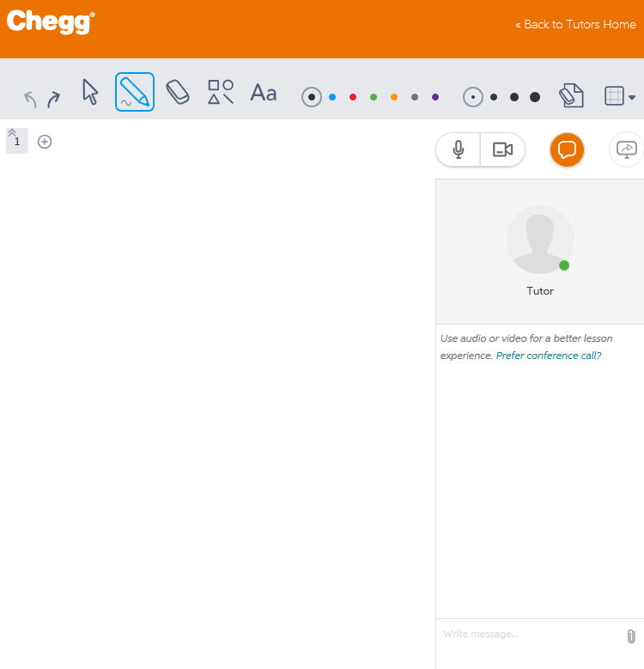Click the Tutor name label
This screenshot has height=669, width=644.
(540, 291)
